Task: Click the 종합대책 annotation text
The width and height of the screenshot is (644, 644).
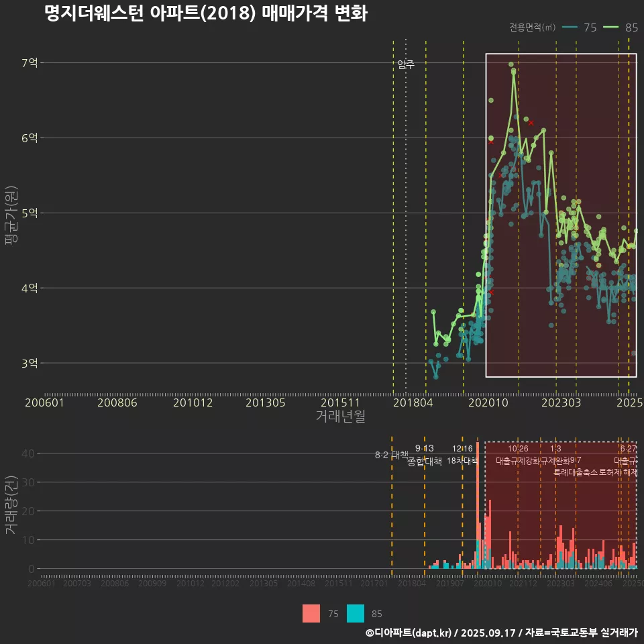Action: (424, 462)
